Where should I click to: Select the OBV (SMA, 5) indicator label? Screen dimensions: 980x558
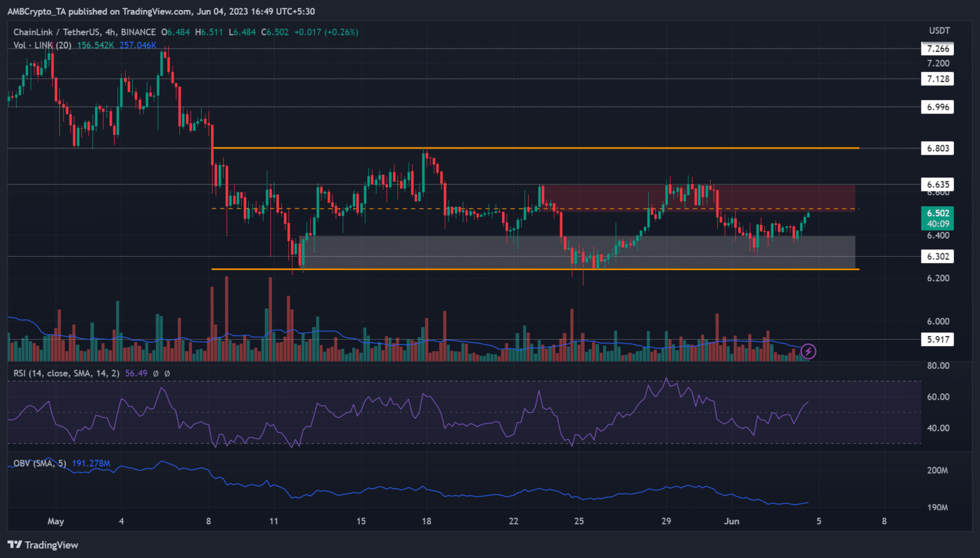(40, 463)
